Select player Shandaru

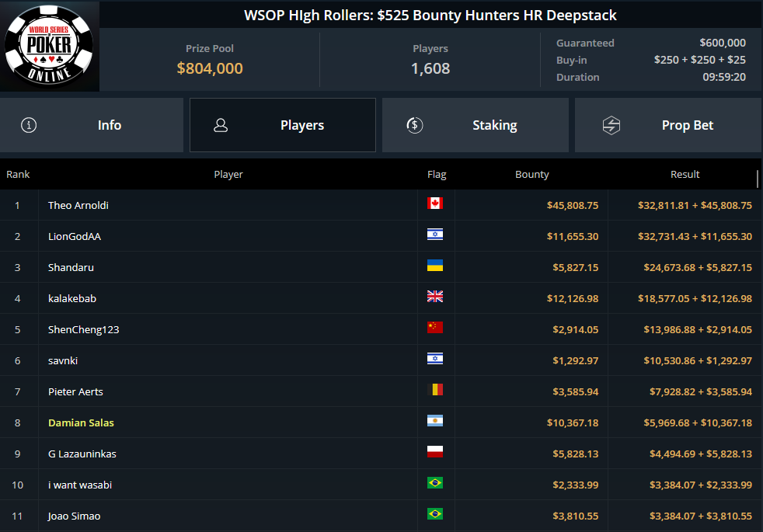coord(71,267)
